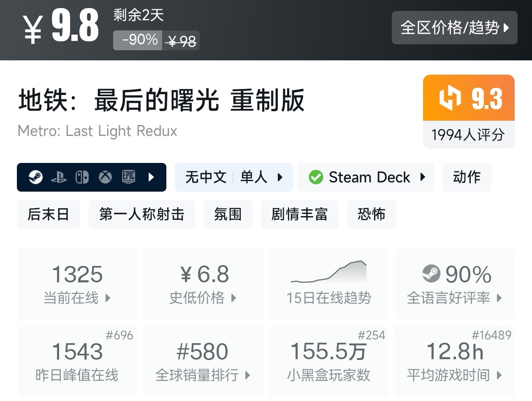Select the 后末日 tag
Image resolution: width=532 pixels, height=401 pixels.
coord(48,214)
